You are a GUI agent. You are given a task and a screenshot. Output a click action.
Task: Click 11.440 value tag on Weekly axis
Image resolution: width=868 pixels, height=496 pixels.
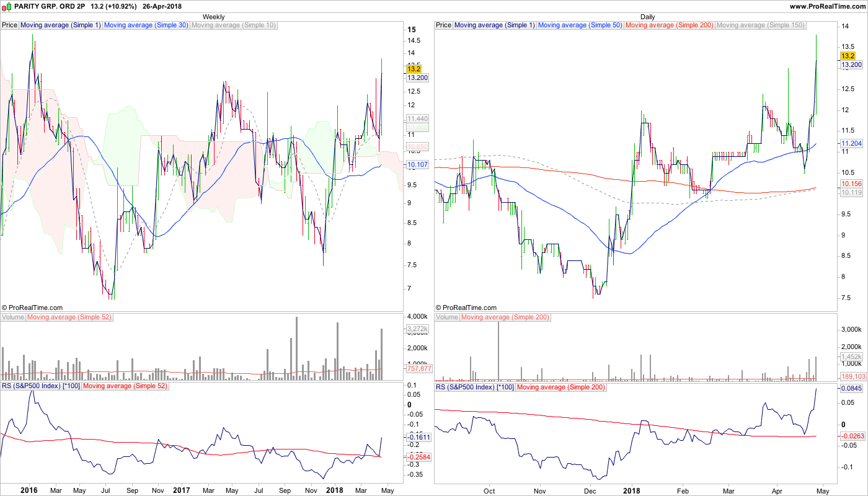tap(417, 118)
